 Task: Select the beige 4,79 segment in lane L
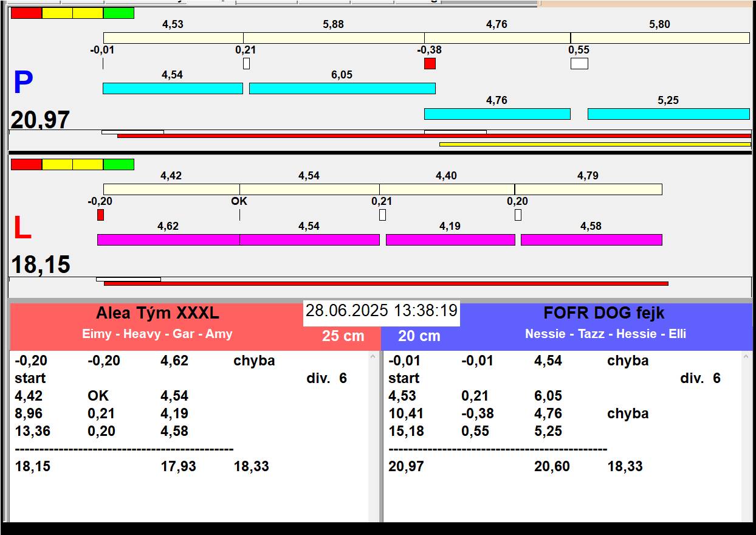pyautogui.click(x=588, y=189)
